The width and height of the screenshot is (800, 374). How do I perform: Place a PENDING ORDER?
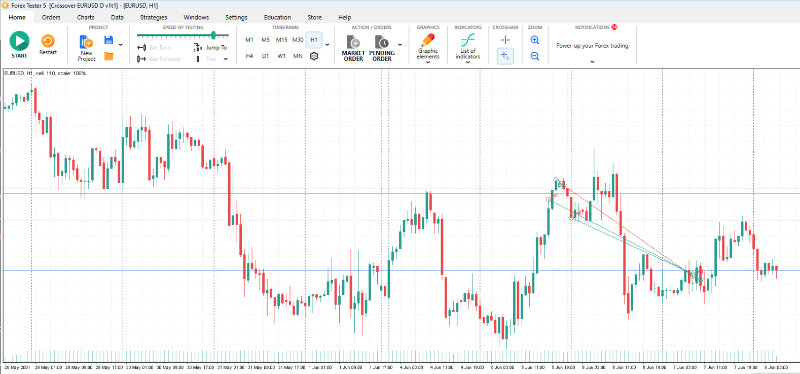[382, 48]
